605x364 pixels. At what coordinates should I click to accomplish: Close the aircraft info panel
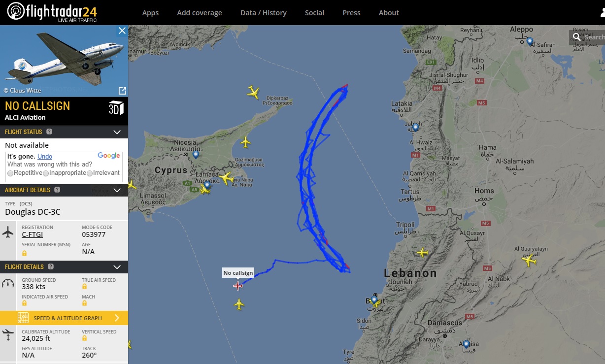(122, 31)
